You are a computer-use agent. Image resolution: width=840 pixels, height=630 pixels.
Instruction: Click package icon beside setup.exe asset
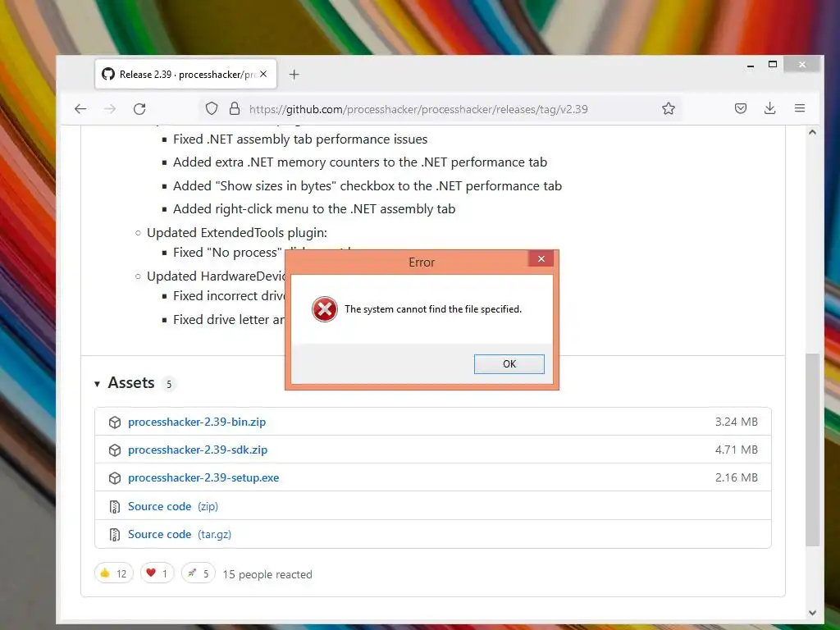[115, 478]
